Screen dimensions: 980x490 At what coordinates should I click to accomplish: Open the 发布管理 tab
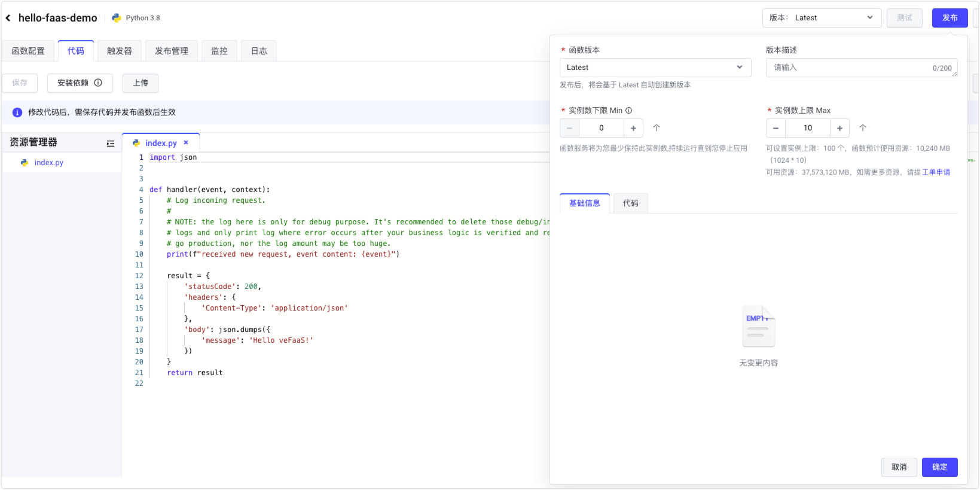point(172,51)
